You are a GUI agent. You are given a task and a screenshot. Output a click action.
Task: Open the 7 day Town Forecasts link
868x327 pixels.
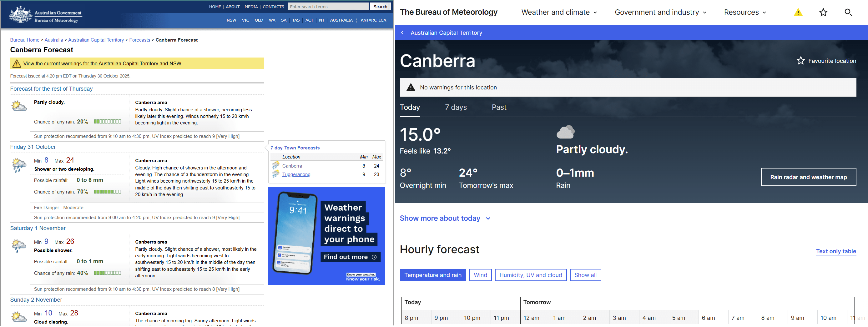[295, 148]
